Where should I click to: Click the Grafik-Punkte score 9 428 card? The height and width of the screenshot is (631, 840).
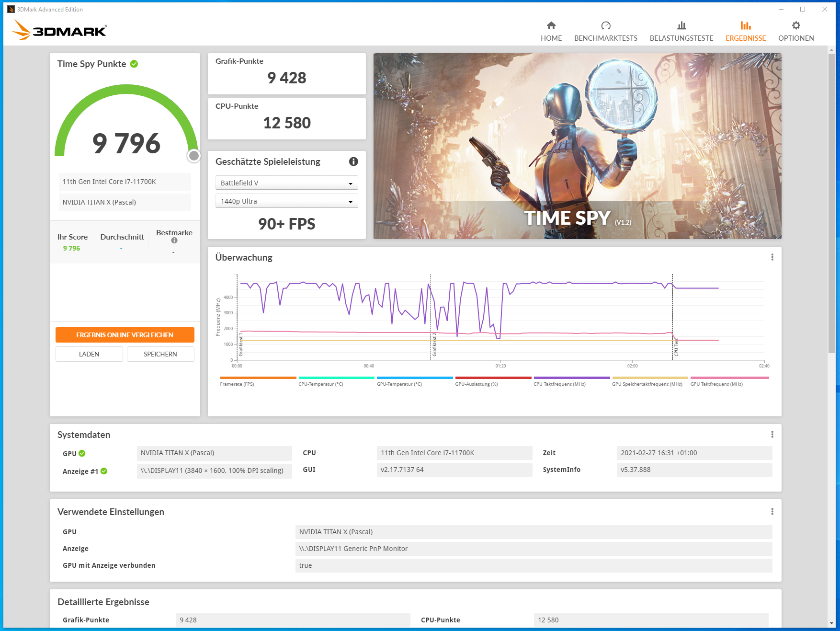286,74
